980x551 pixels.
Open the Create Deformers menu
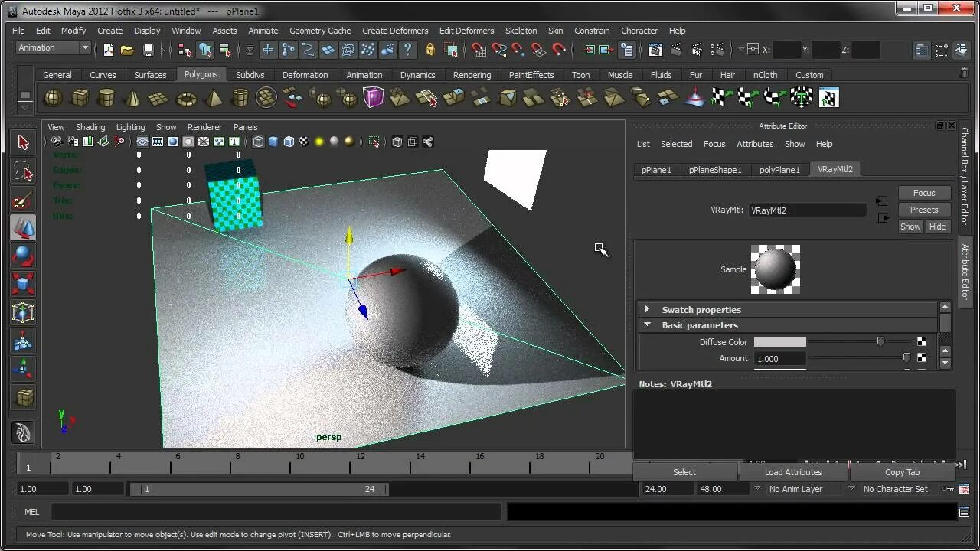tap(395, 31)
